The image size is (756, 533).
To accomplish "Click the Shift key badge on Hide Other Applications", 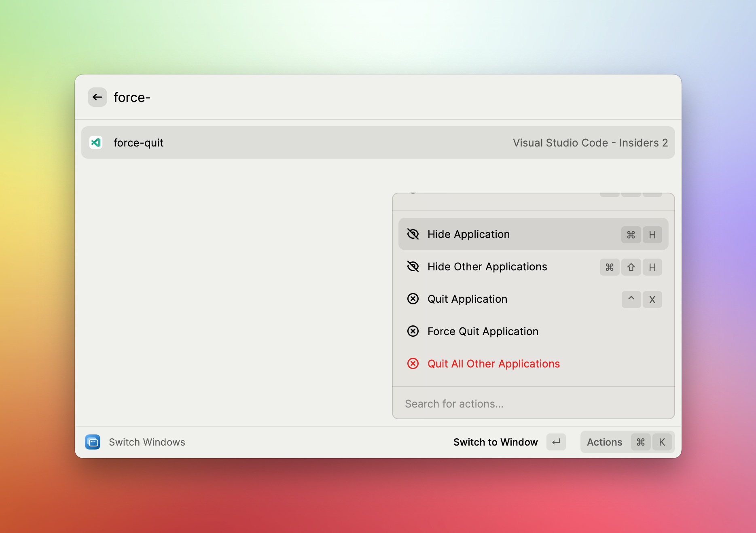I will tap(631, 267).
